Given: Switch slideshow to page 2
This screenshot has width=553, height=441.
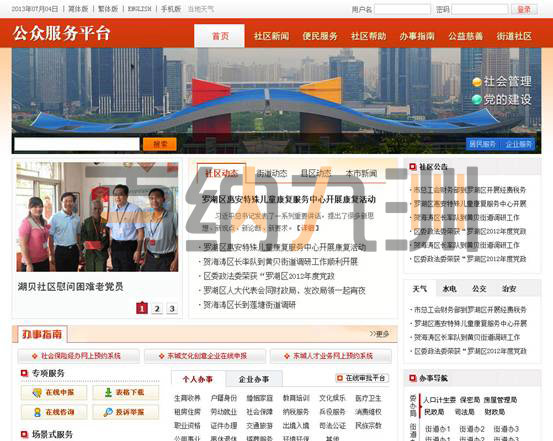Looking at the screenshot, I should click(x=157, y=309).
